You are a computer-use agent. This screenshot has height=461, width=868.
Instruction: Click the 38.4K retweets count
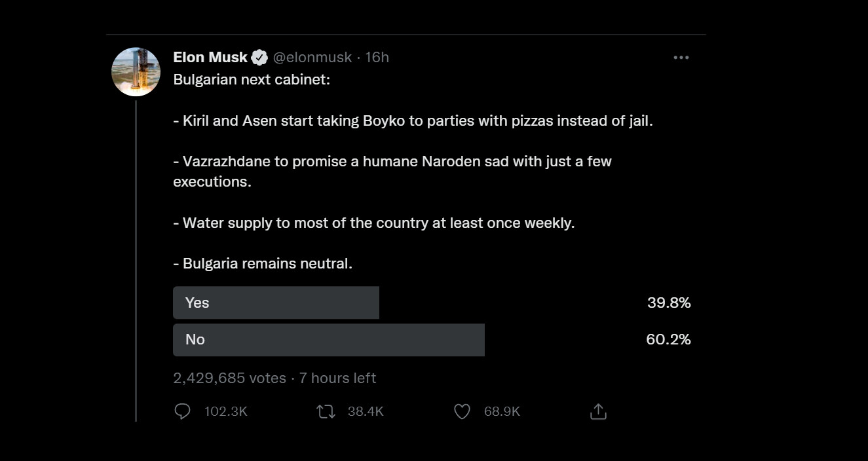pyautogui.click(x=366, y=411)
